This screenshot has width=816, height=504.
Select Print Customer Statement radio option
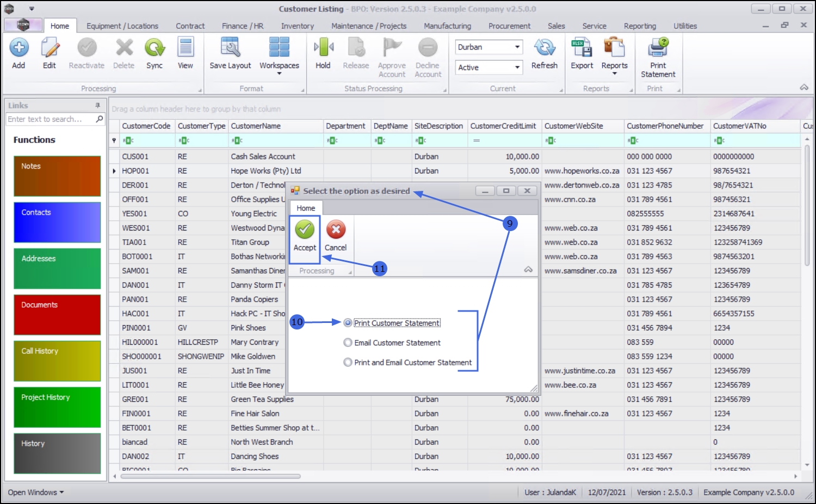[x=348, y=323]
